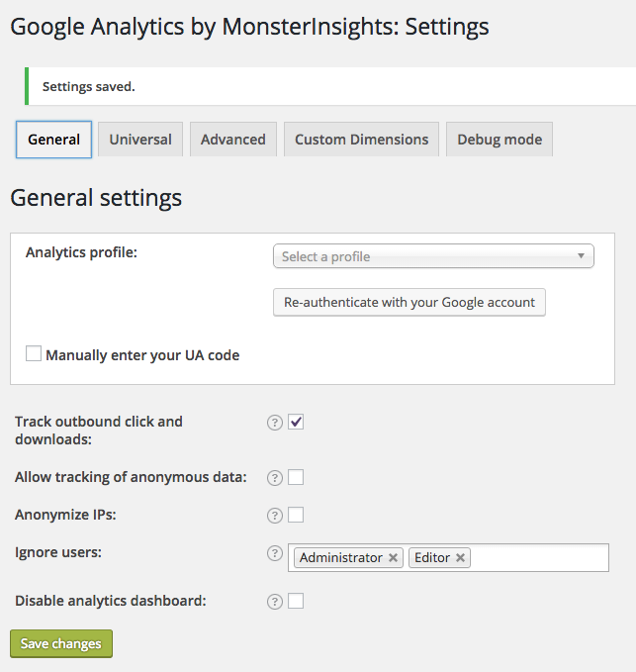Uncheck Track outbound click and downloads
Image resolution: width=636 pixels, height=672 pixels.
tap(296, 422)
